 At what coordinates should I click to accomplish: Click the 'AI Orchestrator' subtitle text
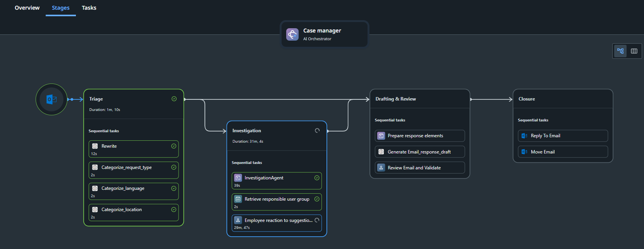317,39
